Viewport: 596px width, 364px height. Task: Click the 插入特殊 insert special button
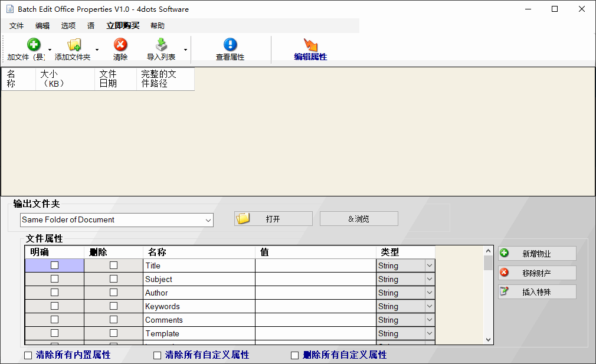point(537,292)
